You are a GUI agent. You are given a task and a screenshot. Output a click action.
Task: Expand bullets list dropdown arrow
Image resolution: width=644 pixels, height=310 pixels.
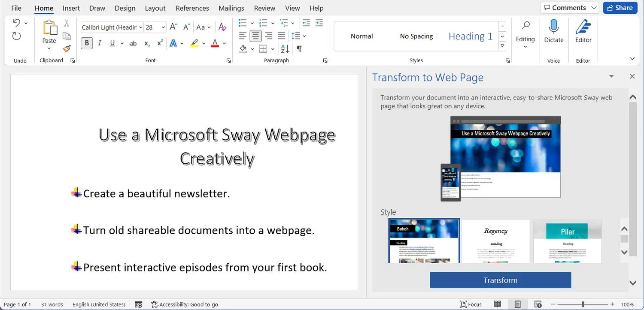click(252, 23)
